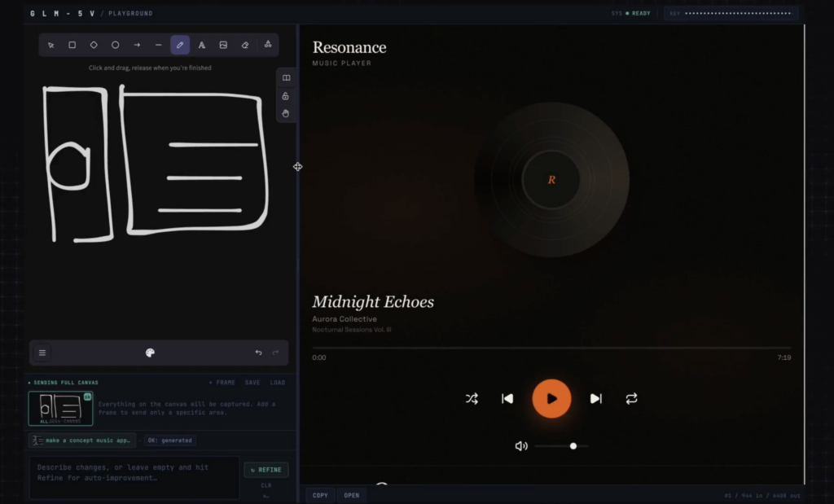Open the canvas color palette
834x504 pixels.
pyautogui.click(x=150, y=353)
